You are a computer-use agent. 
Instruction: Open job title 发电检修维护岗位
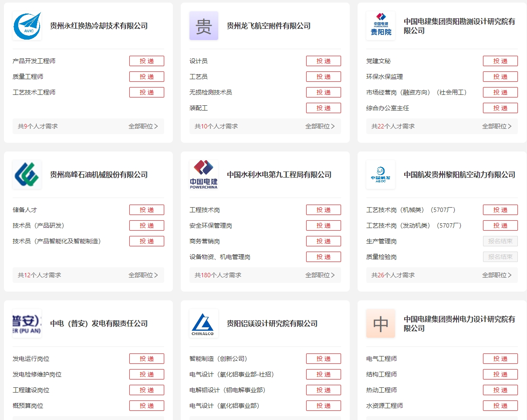pyautogui.click(x=37, y=374)
